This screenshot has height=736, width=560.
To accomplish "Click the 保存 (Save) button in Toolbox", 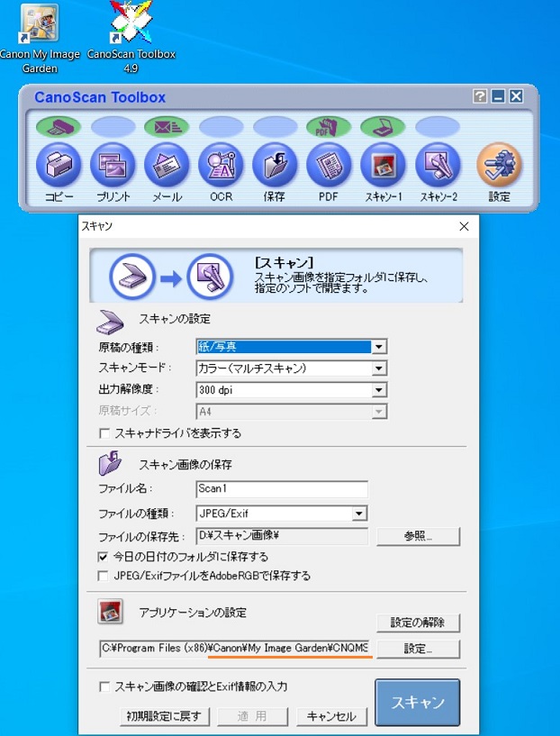I will [x=275, y=165].
